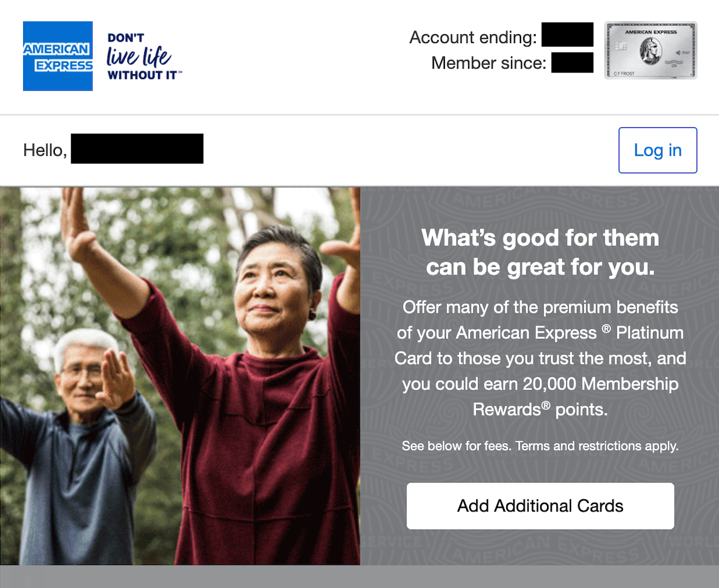Click the What's good for them headline

point(540,253)
